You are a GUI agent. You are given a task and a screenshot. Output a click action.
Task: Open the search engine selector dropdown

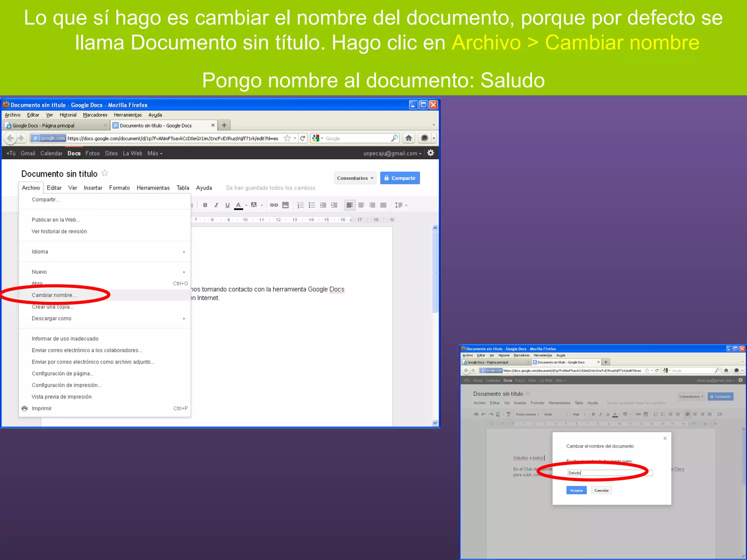tap(318, 138)
